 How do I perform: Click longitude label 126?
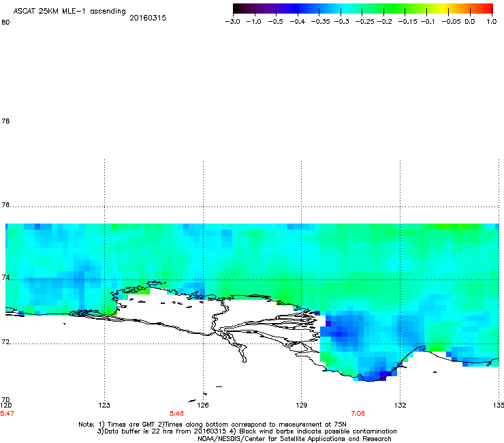click(203, 406)
